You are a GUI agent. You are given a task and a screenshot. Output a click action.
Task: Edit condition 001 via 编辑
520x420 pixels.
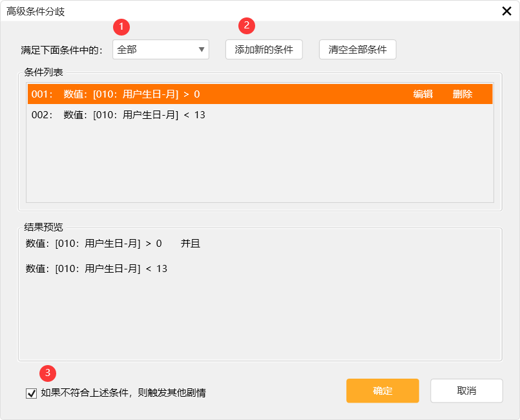[423, 94]
